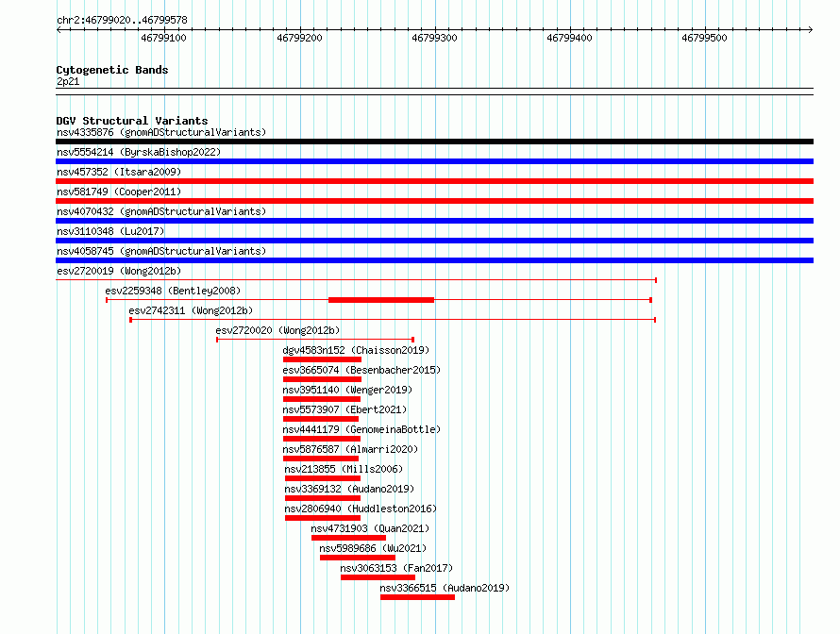840x634 pixels.
Task: Select the blue nsv3110348 variant bar
Action: pyautogui.click(x=434, y=241)
